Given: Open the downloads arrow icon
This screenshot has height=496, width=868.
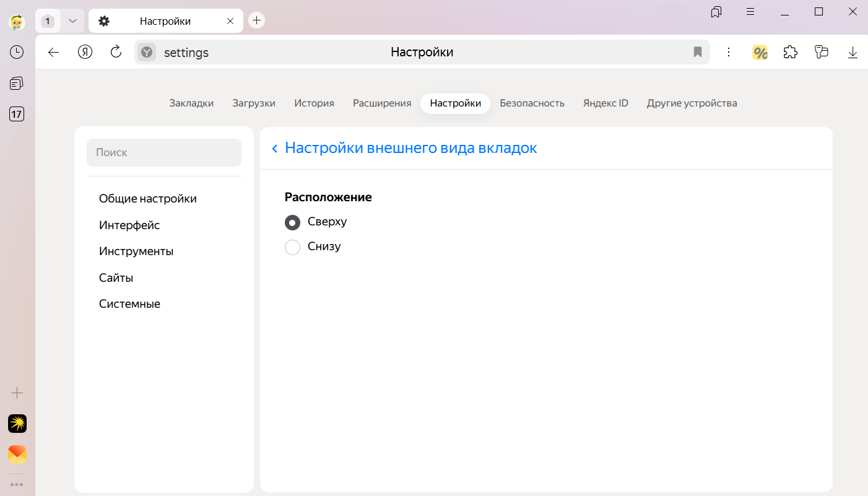Looking at the screenshot, I should 853,52.
